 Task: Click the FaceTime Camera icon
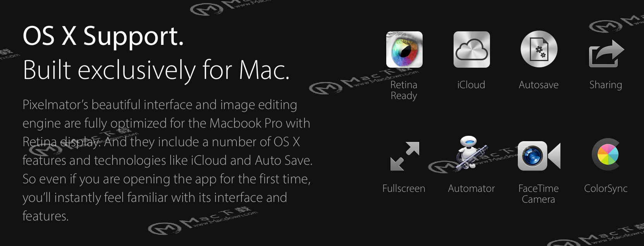[x=539, y=155]
